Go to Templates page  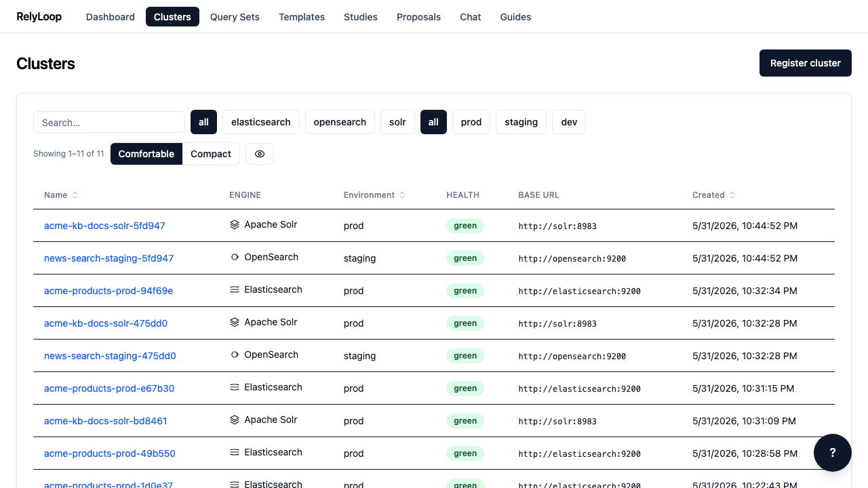pyautogui.click(x=302, y=17)
